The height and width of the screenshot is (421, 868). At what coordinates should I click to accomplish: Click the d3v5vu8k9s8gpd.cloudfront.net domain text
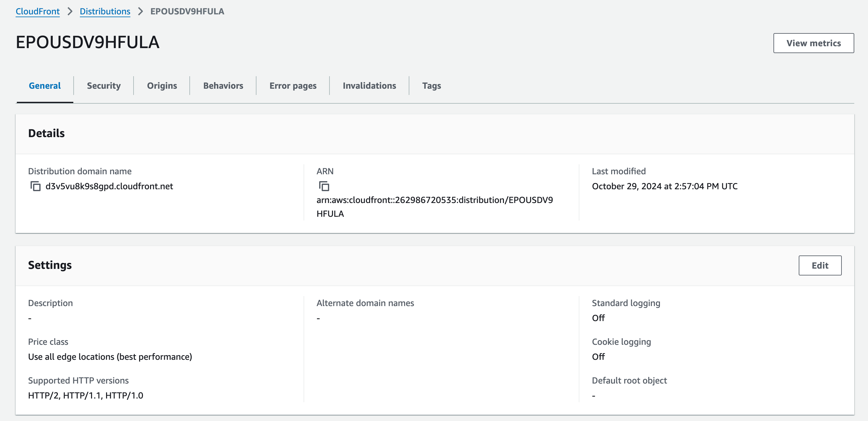tap(109, 186)
